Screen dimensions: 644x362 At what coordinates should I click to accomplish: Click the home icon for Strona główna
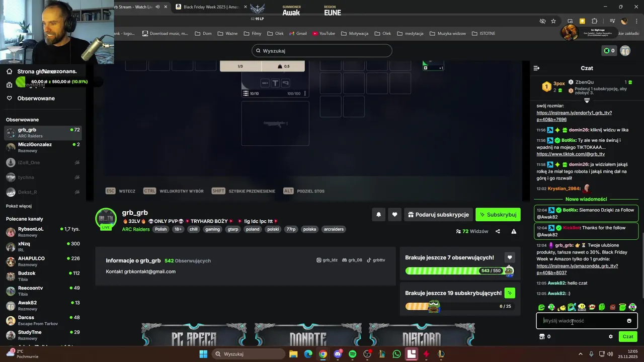tap(9, 71)
